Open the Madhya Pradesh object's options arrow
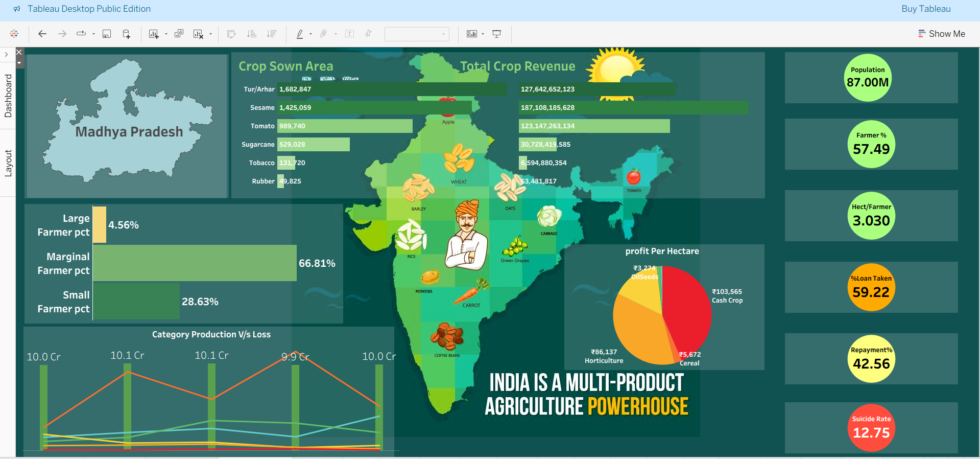The image size is (980, 459). pos(19,63)
